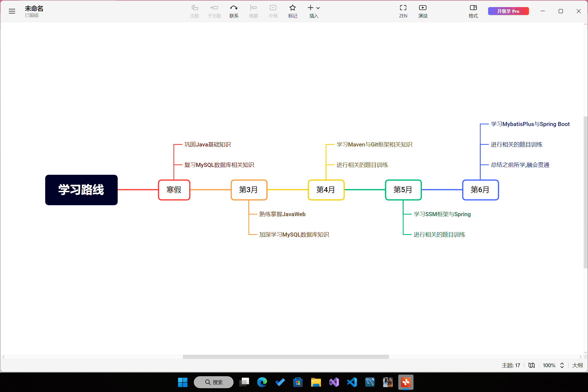Adjust zoom level with 100% stepper arrows
Screen dimensions: 588x392
click(x=562, y=365)
